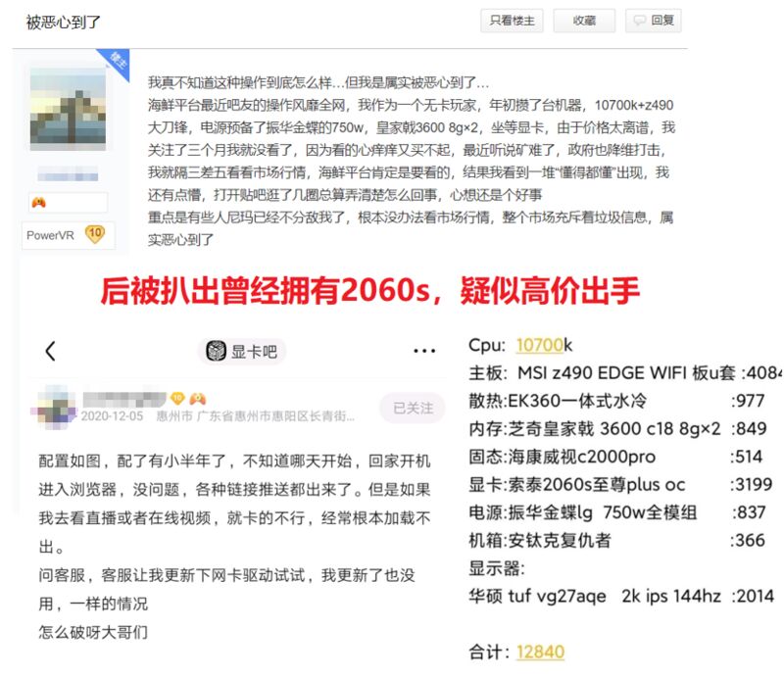Click the 收藏 button
Image resolution: width=784 pixels, height=678 pixels.
click(584, 21)
